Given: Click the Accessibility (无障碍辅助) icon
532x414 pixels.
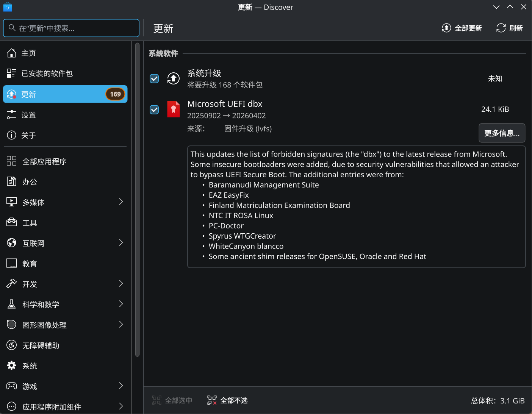Looking at the screenshot, I should click(x=12, y=345).
